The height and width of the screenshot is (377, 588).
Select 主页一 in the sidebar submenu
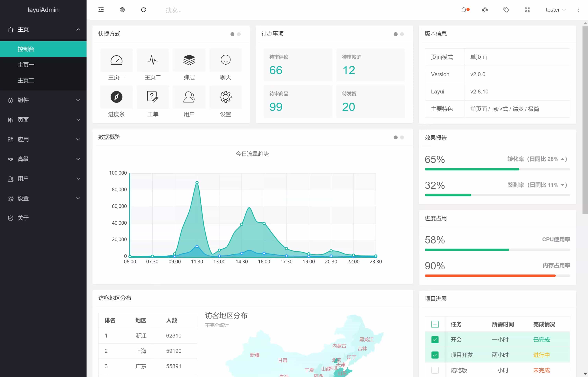point(26,65)
